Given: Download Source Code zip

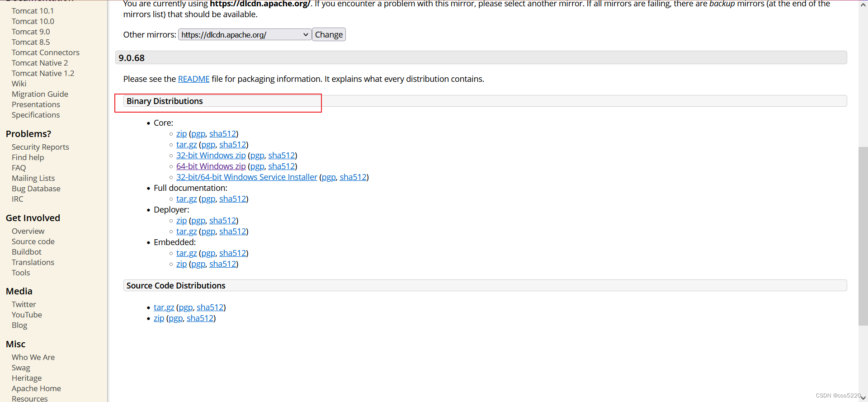Looking at the screenshot, I should [x=159, y=318].
